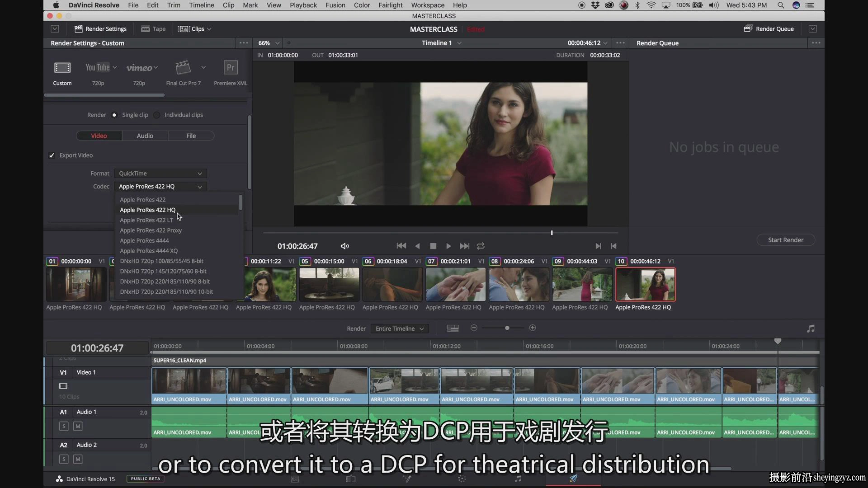The width and height of the screenshot is (868, 488).
Task: Choose the Vimeo 720p preset
Action: pos(139,68)
